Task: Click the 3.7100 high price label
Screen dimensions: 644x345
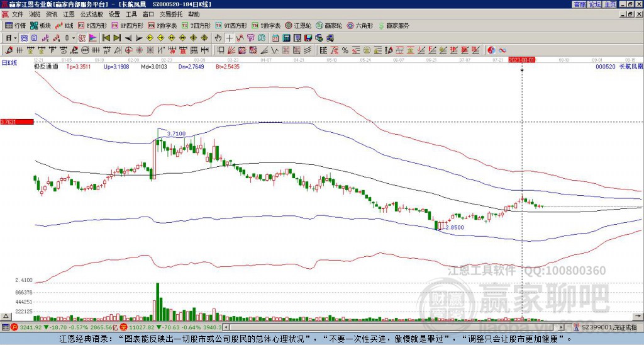Action: (176, 133)
